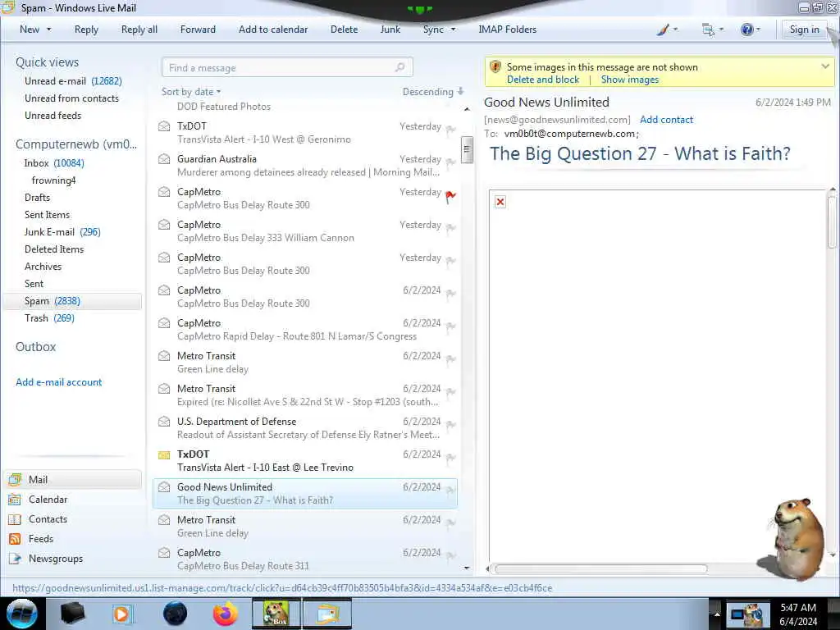Open the Help dropdown arrow
The image size is (840, 630).
coord(759,30)
